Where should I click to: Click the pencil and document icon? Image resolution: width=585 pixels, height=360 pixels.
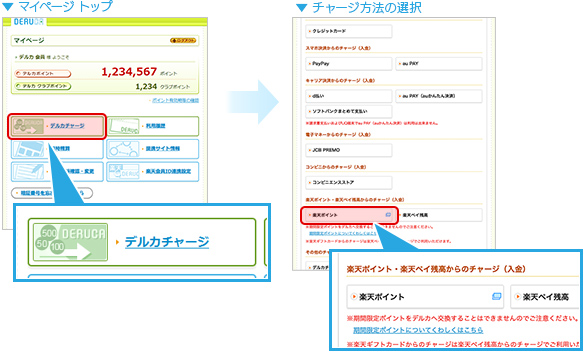28,172
